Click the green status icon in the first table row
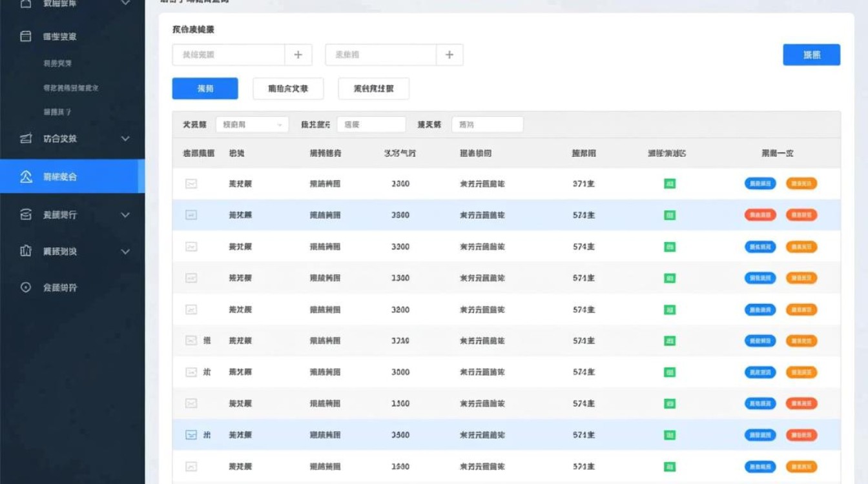This screenshot has height=484, width=868. click(x=670, y=184)
